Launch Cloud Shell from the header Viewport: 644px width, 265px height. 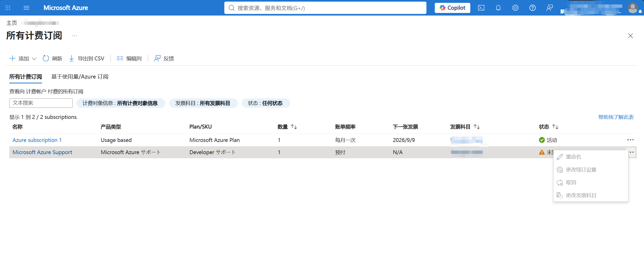click(x=481, y=8)
